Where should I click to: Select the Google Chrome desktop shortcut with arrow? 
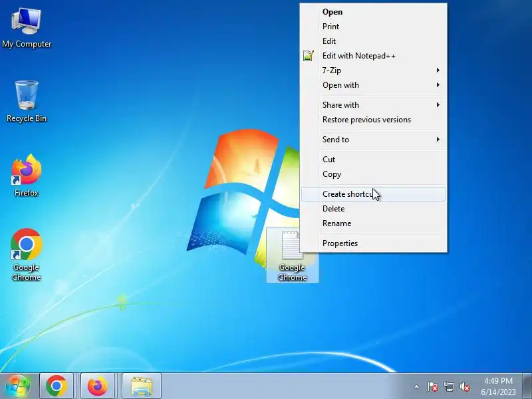coord(27,255)
